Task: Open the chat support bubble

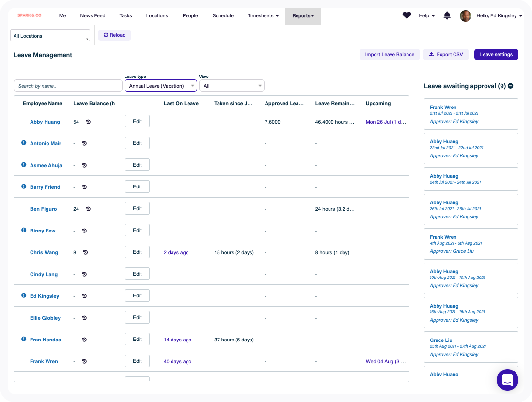Action: pos(507,380)
